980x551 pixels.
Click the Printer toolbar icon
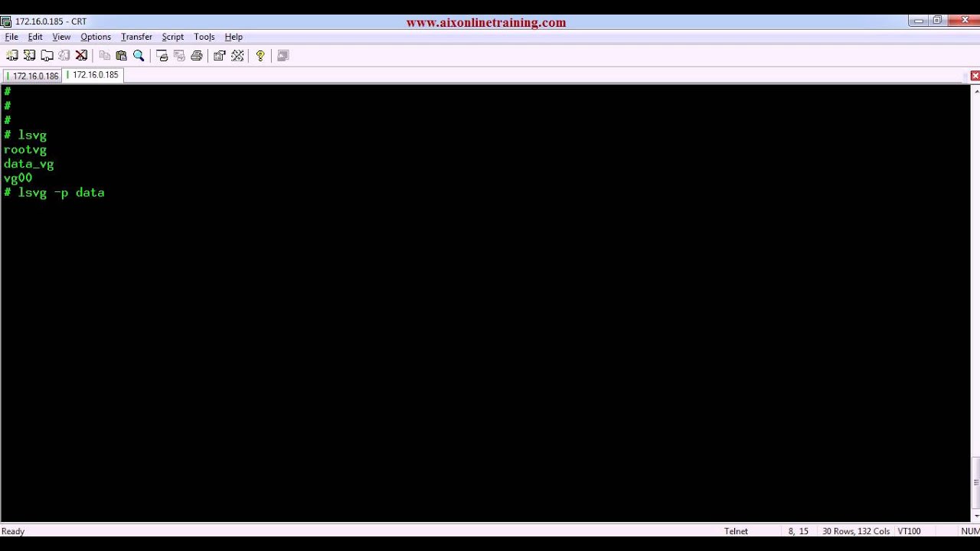coord(197,56)
